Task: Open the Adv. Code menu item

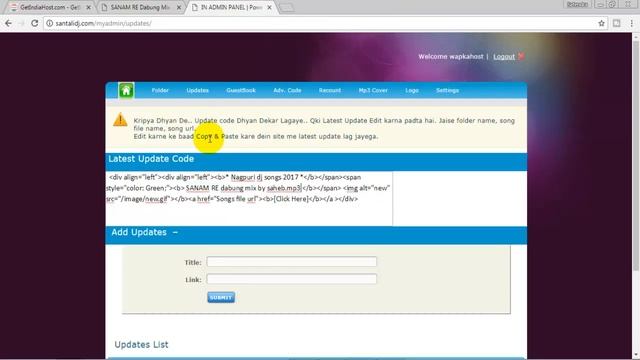Action: (x=287, y=90)
